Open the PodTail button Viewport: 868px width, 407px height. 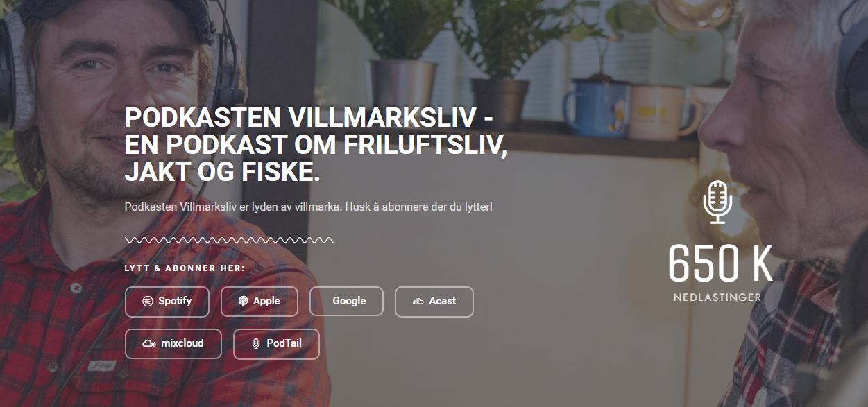(276, 344)
